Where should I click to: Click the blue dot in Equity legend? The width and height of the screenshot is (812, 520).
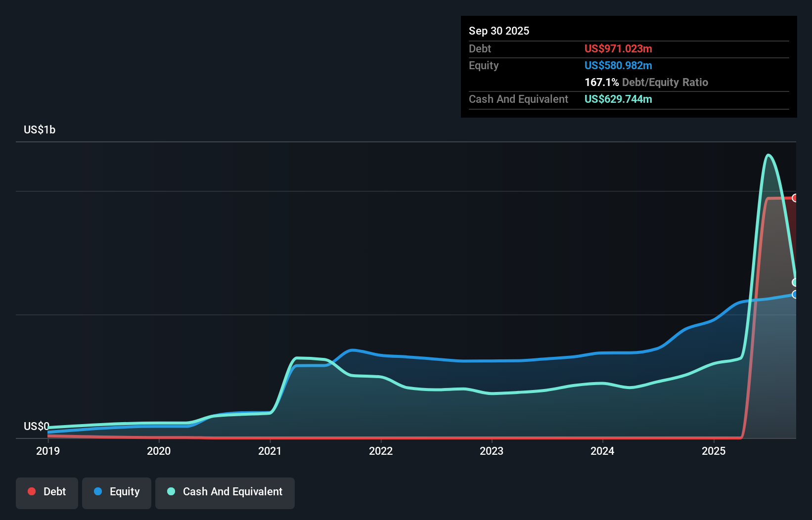click(98, 491)
